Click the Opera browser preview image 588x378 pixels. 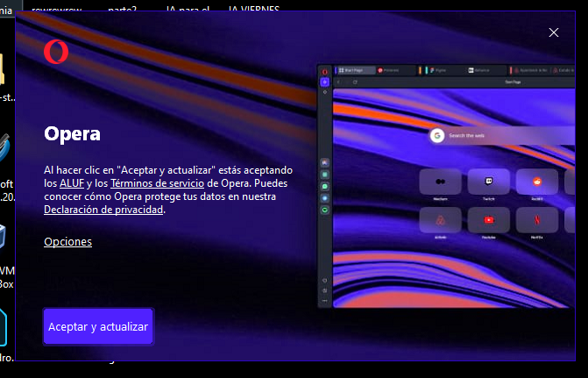[446, 186]
